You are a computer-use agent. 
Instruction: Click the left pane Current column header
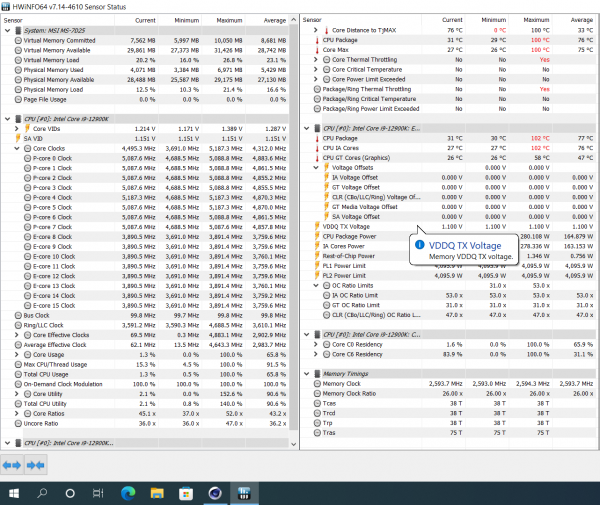click(136, 20)
